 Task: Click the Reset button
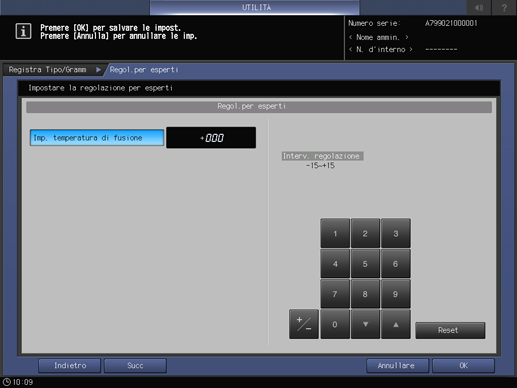450,330
